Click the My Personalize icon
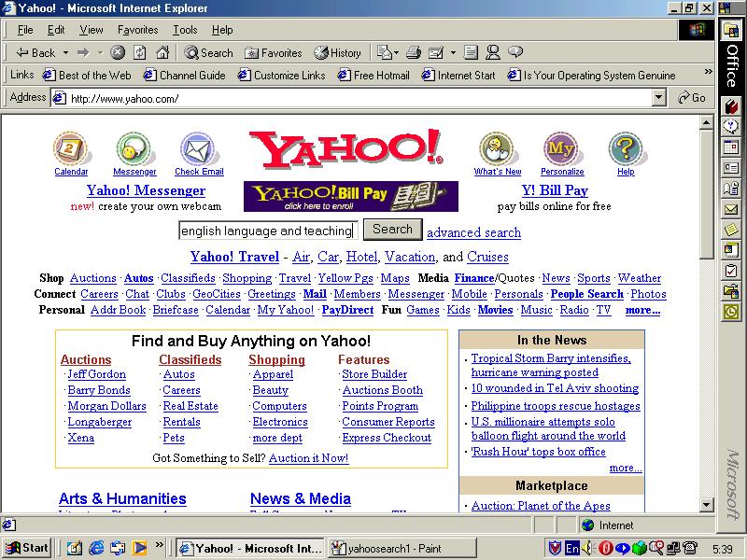 coord(561,149)
